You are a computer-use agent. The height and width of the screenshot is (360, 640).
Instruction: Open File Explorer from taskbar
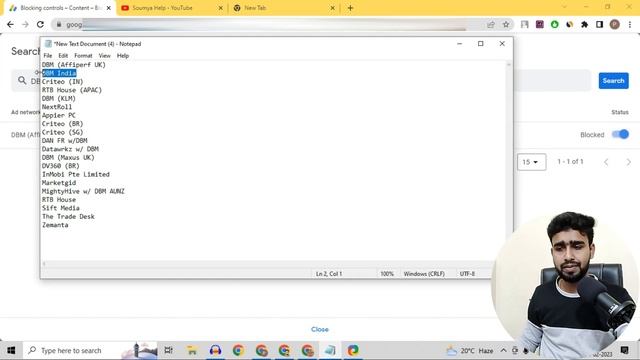[192, 351]
